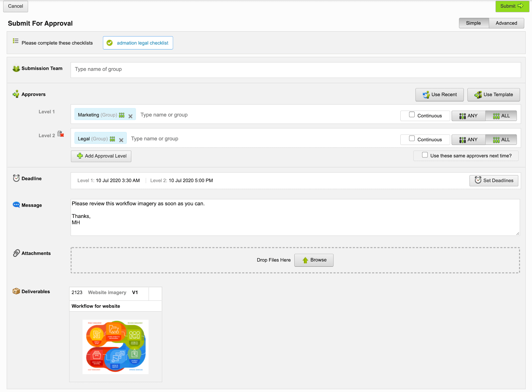Image resolution: width=532 pixels, height=392 pixels.
Task: Click the Deliverables package icon
Action: click(x=16, y=291)
